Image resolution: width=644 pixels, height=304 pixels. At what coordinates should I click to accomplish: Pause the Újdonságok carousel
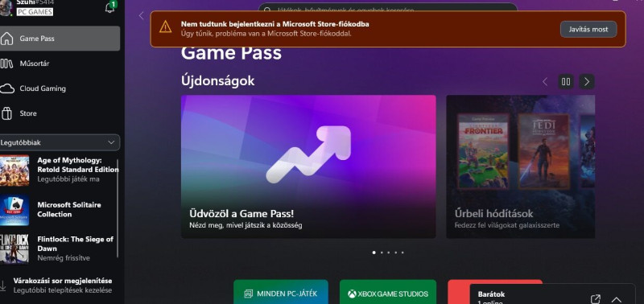566,82
